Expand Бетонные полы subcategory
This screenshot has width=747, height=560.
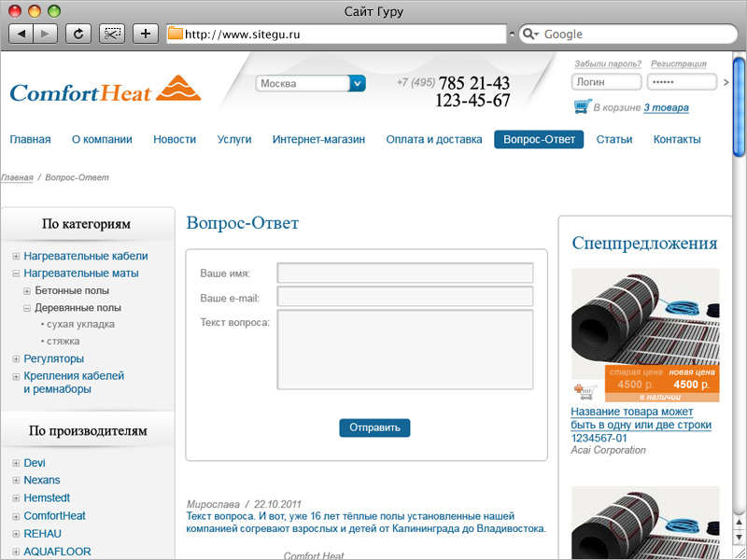(x=27, y=291)
